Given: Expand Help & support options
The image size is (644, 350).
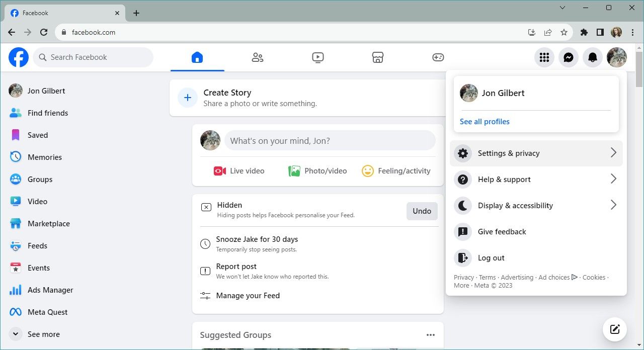Looking at the screenshot, I should click(536, 179).
